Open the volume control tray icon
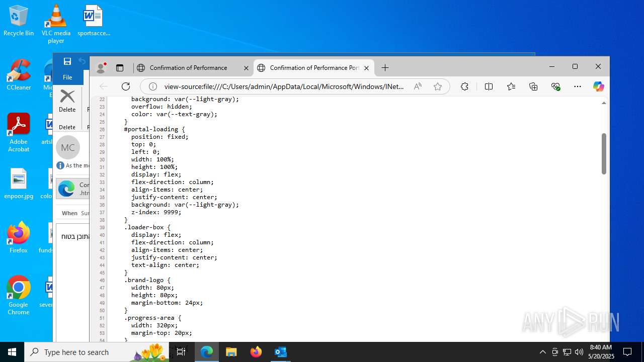Screen dimensions: 644x362 [x=579, y=352]
